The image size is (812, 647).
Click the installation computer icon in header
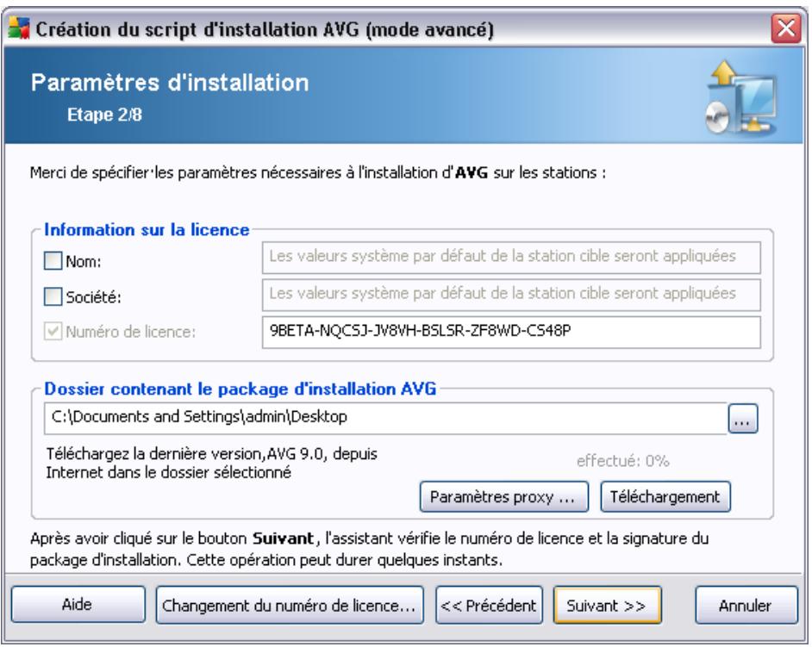tap(741, 98)
